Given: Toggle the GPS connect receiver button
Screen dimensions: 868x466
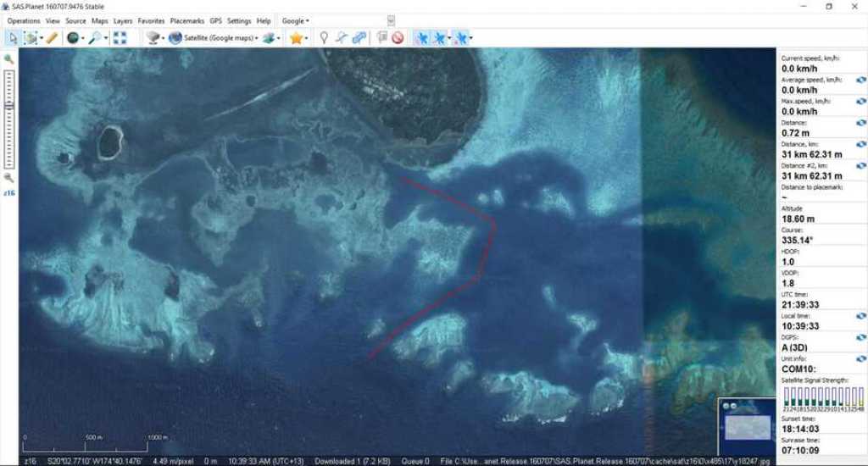Looking at the screenshot, I should [x=421, y=38].
